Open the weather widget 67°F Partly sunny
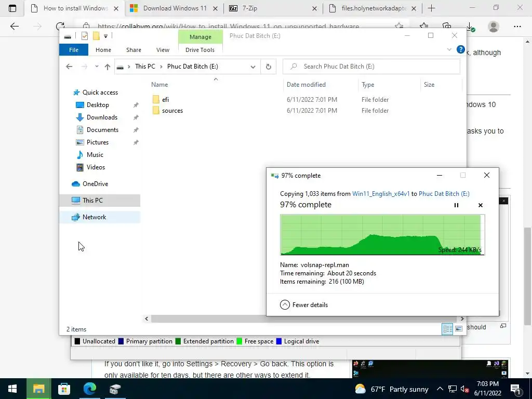 (392, 389)
